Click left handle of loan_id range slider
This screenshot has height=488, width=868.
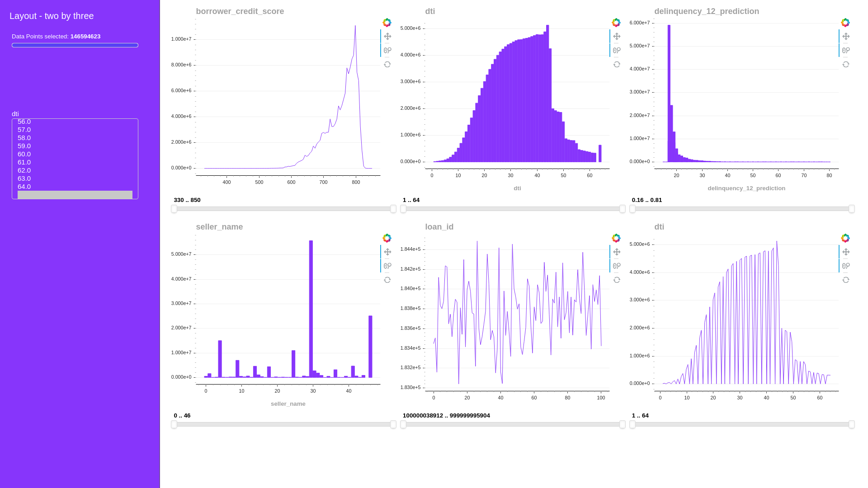[403, 424]
